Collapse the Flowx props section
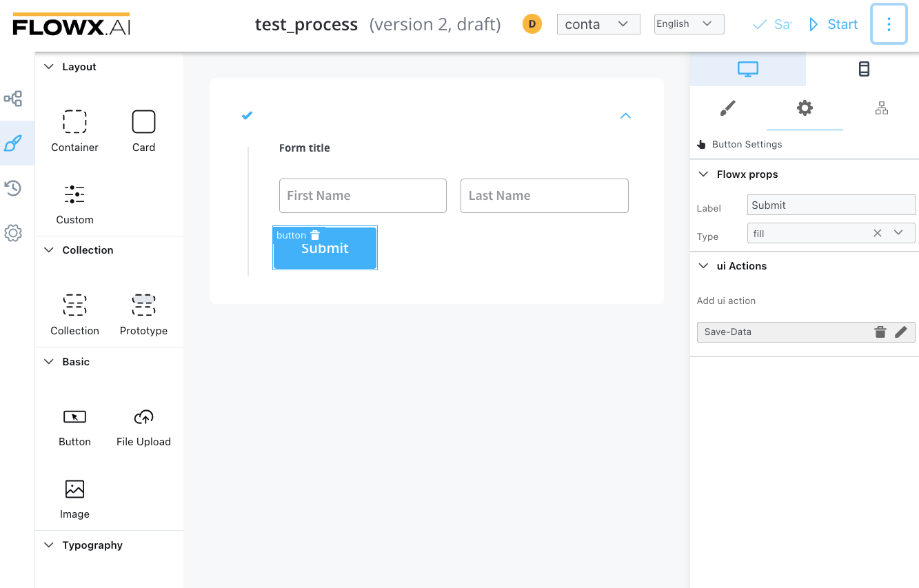The image size is (919, 588). [703, 174]
